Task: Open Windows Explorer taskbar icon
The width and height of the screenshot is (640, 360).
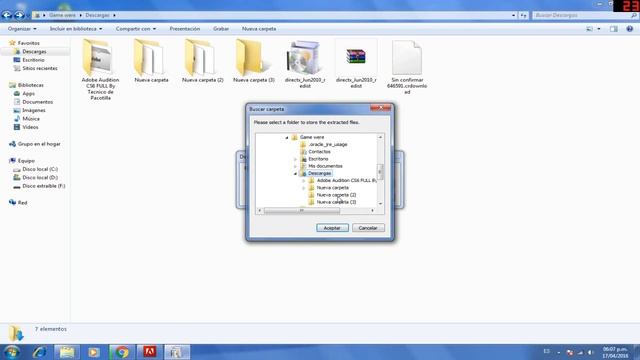Action: tap(67, 352)
